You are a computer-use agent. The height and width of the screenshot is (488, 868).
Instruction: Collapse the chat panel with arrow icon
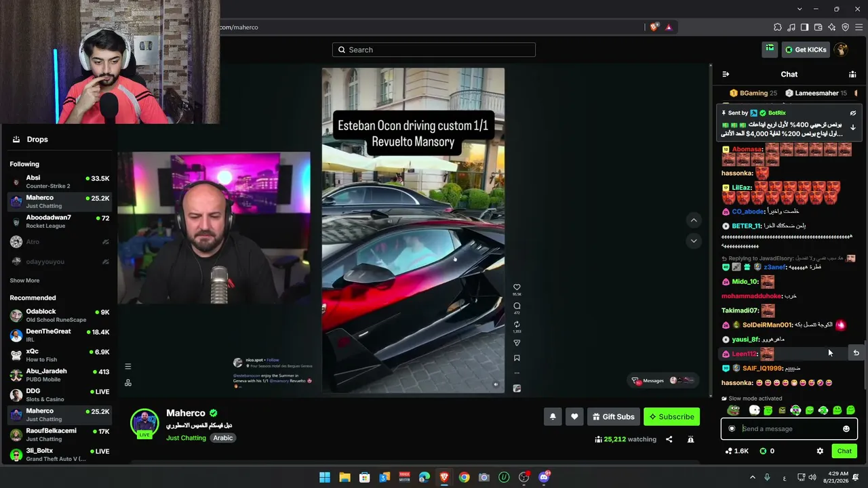coord(726,75)
